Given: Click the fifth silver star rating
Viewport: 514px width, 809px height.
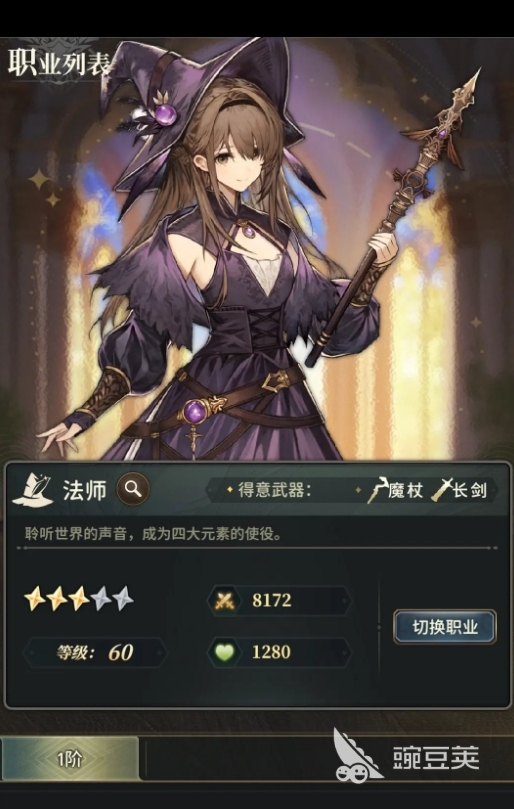Looking at the screenshot, I should click(123, 600).
